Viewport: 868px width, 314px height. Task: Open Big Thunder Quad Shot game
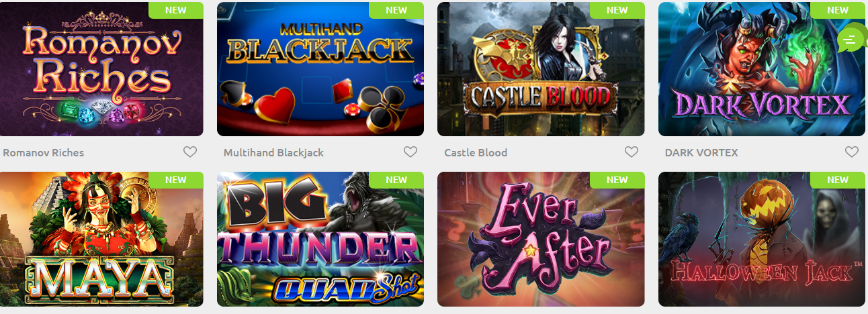click(x=320, y=239)
